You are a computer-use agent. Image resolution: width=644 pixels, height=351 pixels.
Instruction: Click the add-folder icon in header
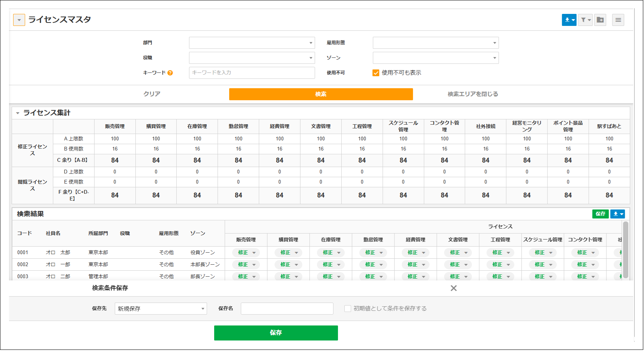600,20
